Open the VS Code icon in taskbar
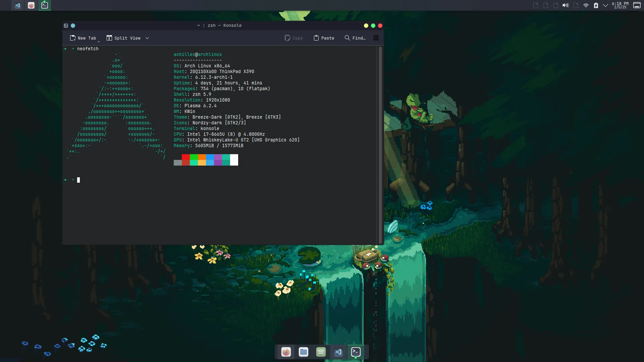The image size is (644, 362). tap(338, 352)
